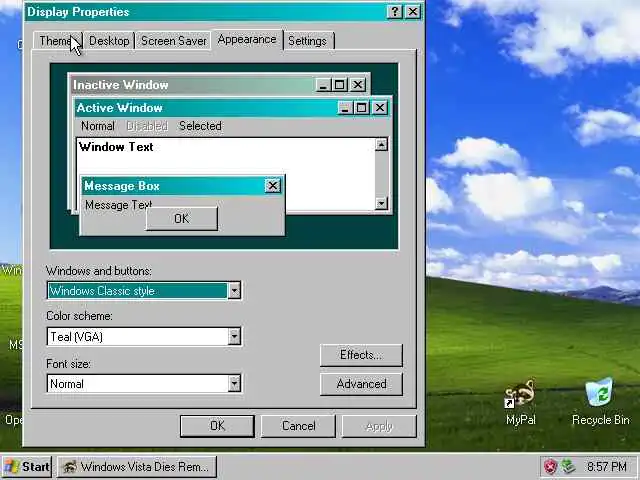Image resolution: width=640 pixels, height=480 pixels.
Task: Open the Effects dialog
Action: point(361,355)
